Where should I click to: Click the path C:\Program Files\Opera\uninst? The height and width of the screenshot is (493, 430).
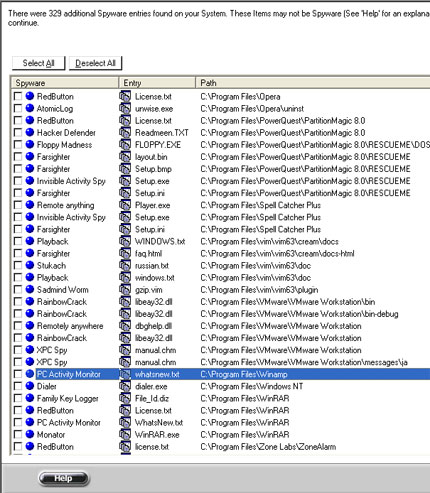[x=252, y=108]
